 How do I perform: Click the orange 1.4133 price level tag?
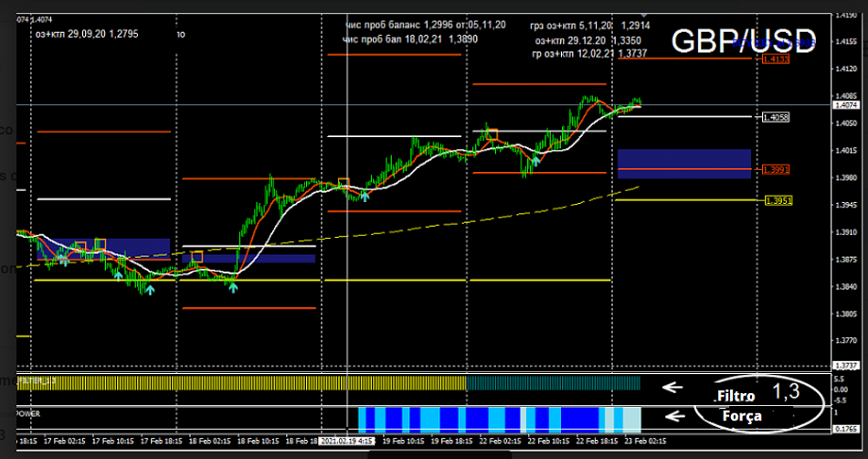[x=776, y=59]
